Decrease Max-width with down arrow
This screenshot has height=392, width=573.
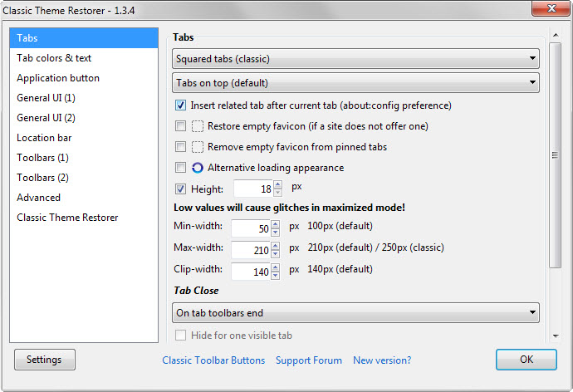tap(276, 254)
